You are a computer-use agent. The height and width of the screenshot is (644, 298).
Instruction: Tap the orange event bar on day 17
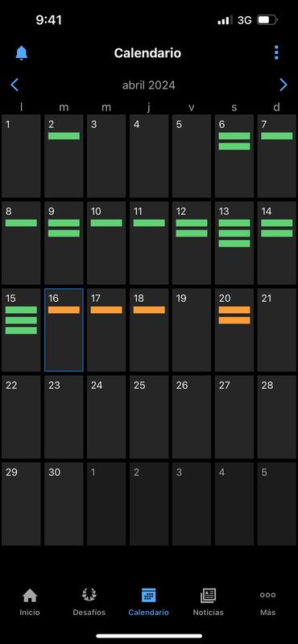pos(106,310)
